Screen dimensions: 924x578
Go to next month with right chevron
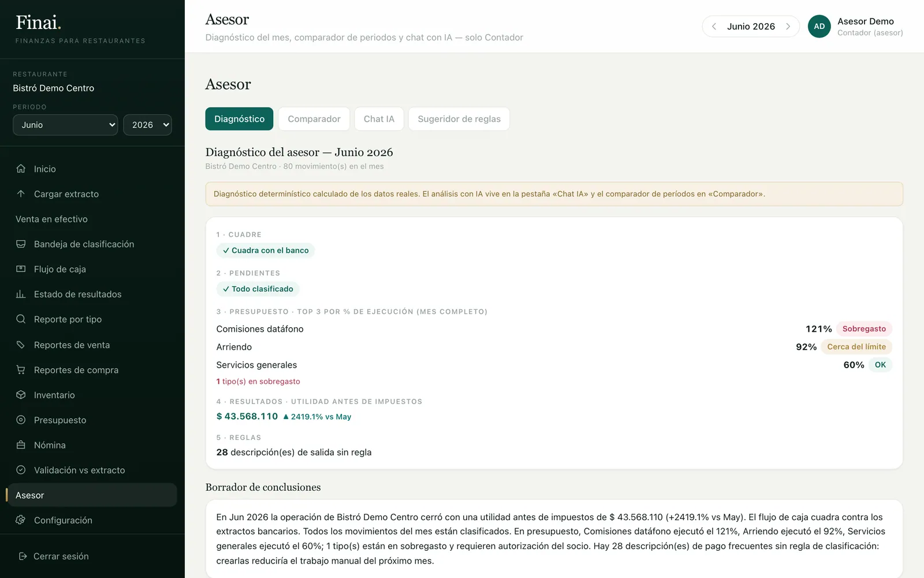[788, 27]
